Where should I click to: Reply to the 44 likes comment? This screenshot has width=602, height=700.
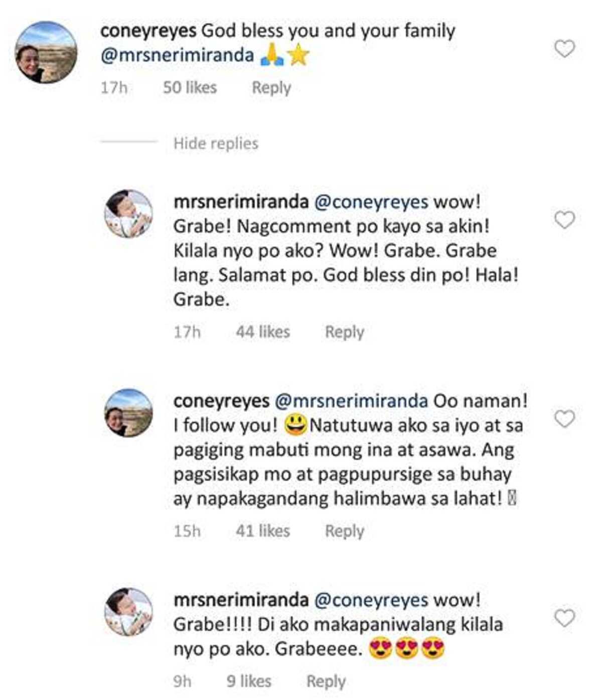[345, 332]
